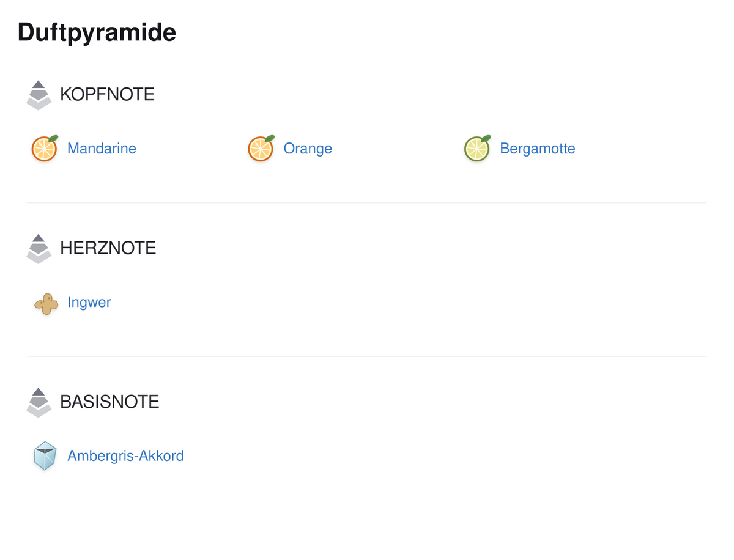Click the orange Mandarine fruit icon

click(x=45, y=149)
